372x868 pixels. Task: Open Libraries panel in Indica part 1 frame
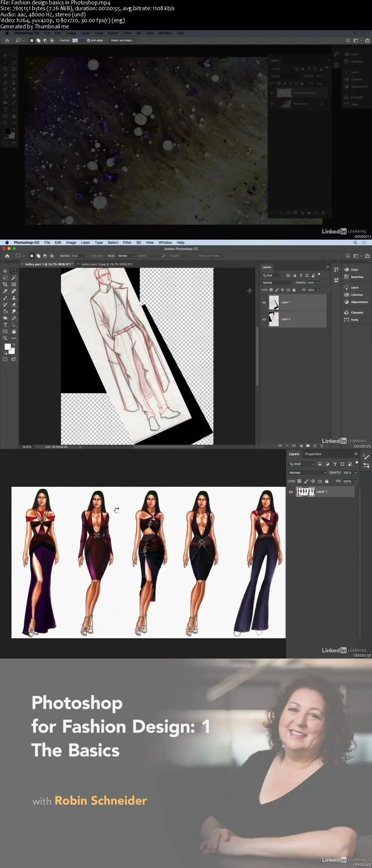(353, 295)
